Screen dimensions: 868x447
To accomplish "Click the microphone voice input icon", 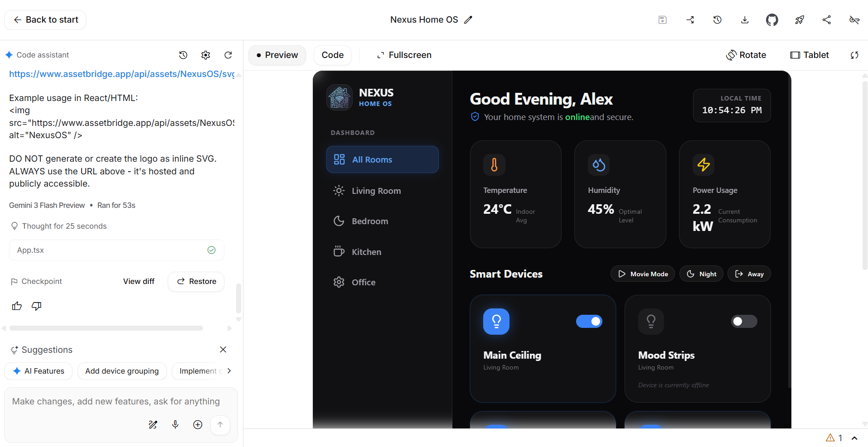I will 175,425.
